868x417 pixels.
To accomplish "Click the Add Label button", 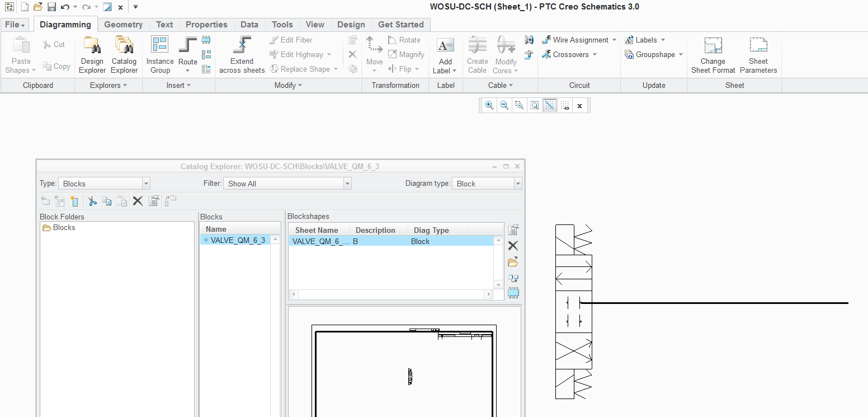I will pos(445,56).
